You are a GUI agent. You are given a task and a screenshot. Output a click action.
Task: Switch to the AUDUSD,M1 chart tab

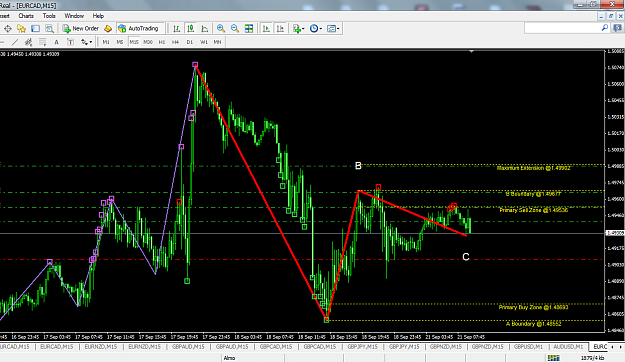[x=568, y=347]
